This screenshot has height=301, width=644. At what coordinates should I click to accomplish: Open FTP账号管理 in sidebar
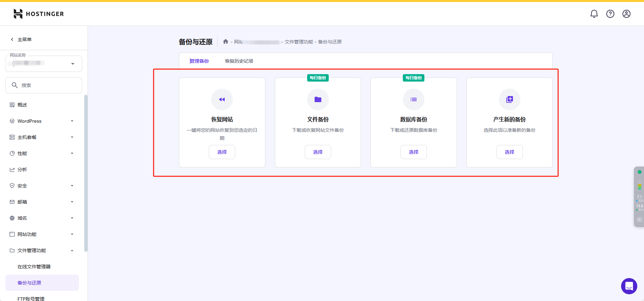[31, 299]
